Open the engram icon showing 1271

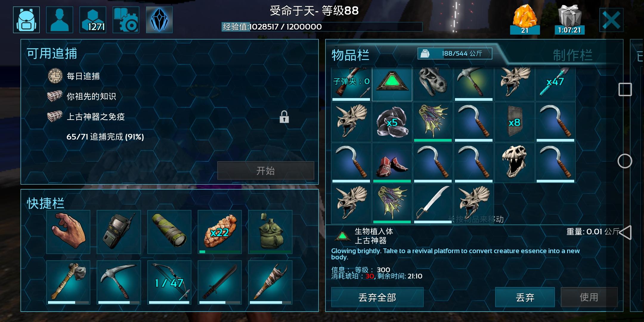tap(93, 20)
